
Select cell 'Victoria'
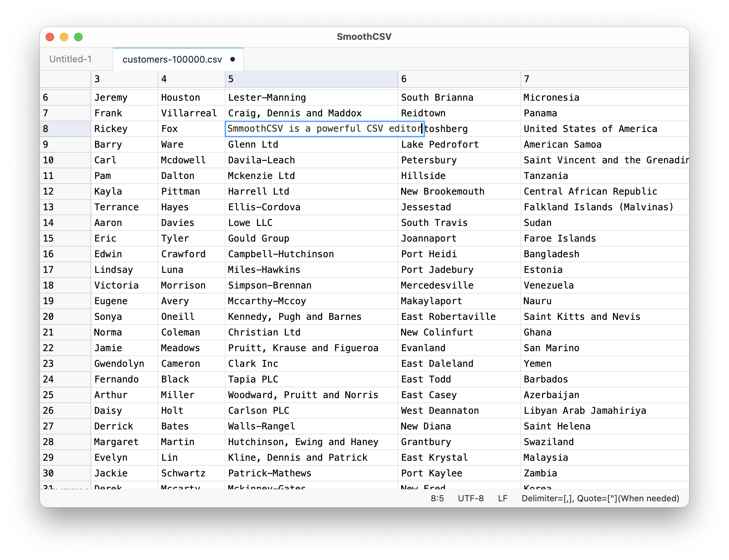[x=125, y=285]
